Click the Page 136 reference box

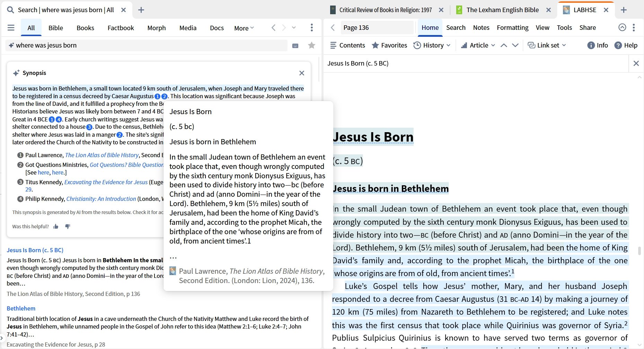tap(377, 28)
